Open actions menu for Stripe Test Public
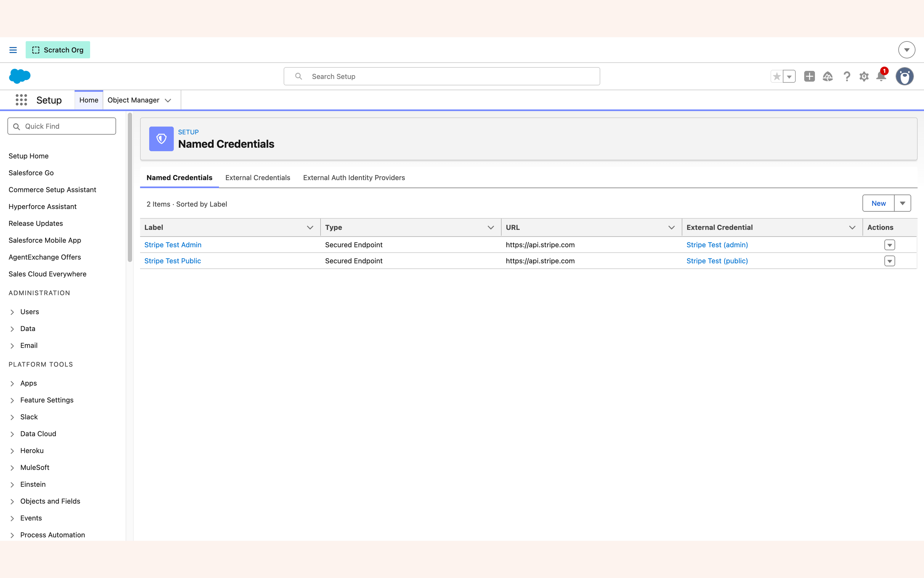This screenshot has height=578, width=924. [890, 261]
